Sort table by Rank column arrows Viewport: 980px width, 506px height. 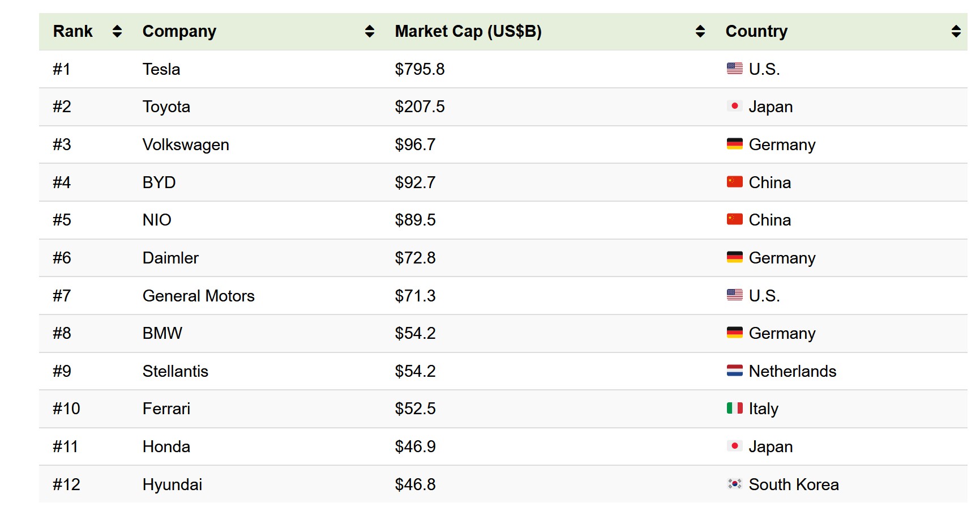[x=117, y=31]
